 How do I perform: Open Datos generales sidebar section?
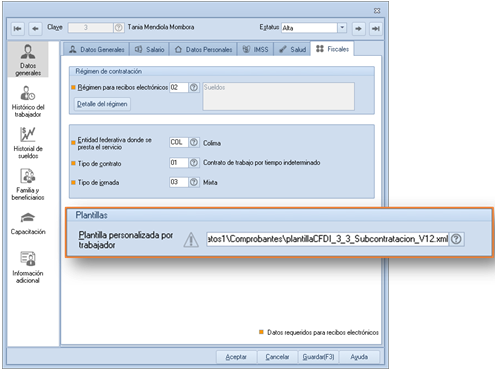pyautogui.click(x=28, y=60)
